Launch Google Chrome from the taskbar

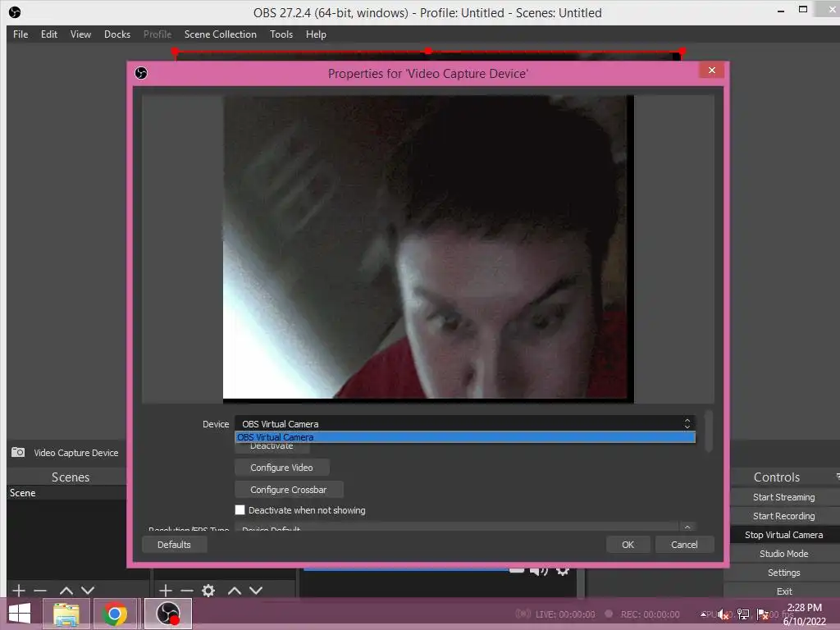pos(115,614)
